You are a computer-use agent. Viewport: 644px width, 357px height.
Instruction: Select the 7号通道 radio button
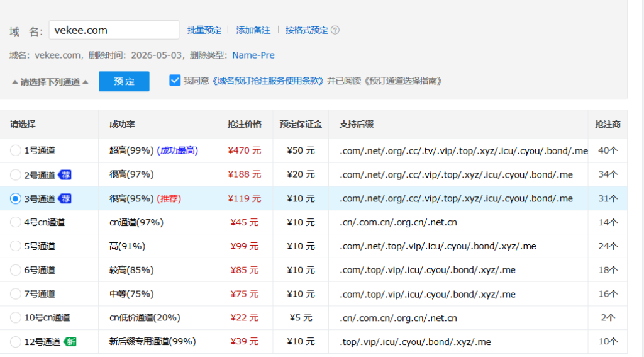coord(16,293)
